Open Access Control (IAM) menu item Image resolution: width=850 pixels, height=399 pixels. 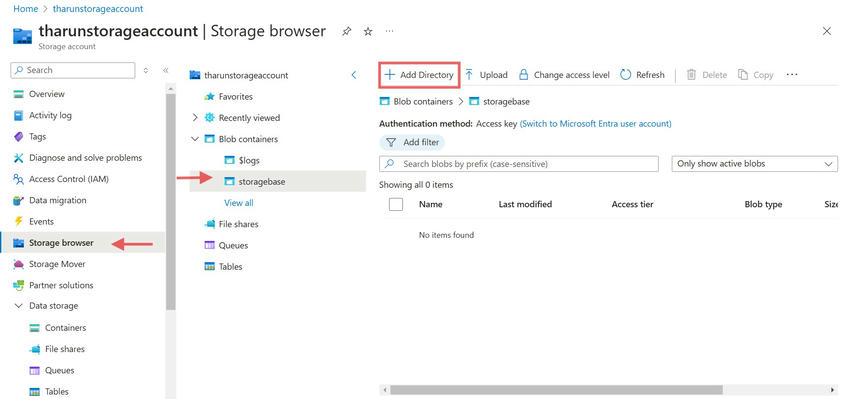61,179
